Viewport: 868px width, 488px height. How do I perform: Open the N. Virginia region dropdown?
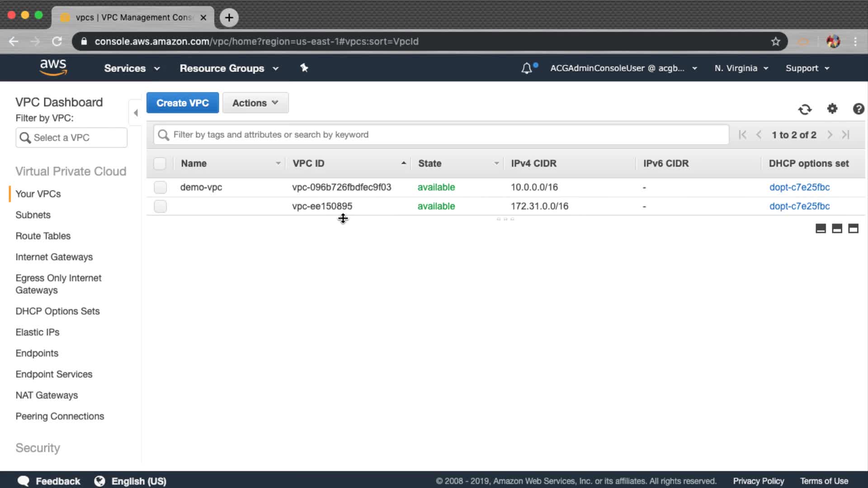(741, 68)
